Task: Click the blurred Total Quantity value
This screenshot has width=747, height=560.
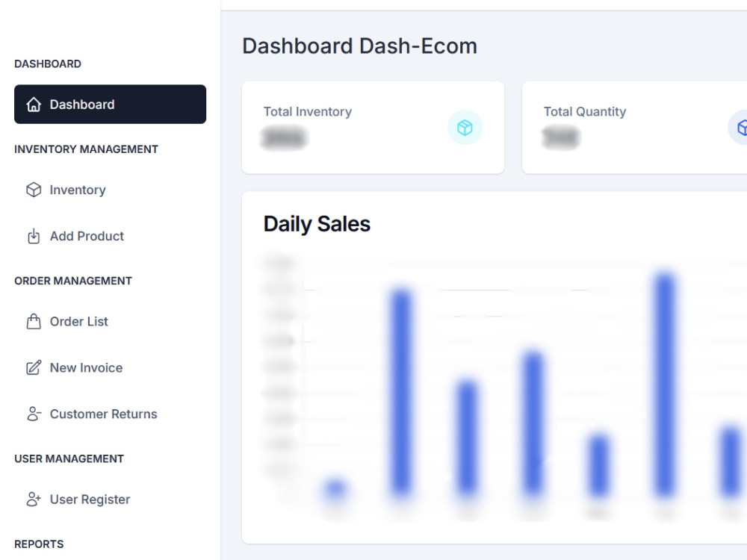Action: point(561,138)
